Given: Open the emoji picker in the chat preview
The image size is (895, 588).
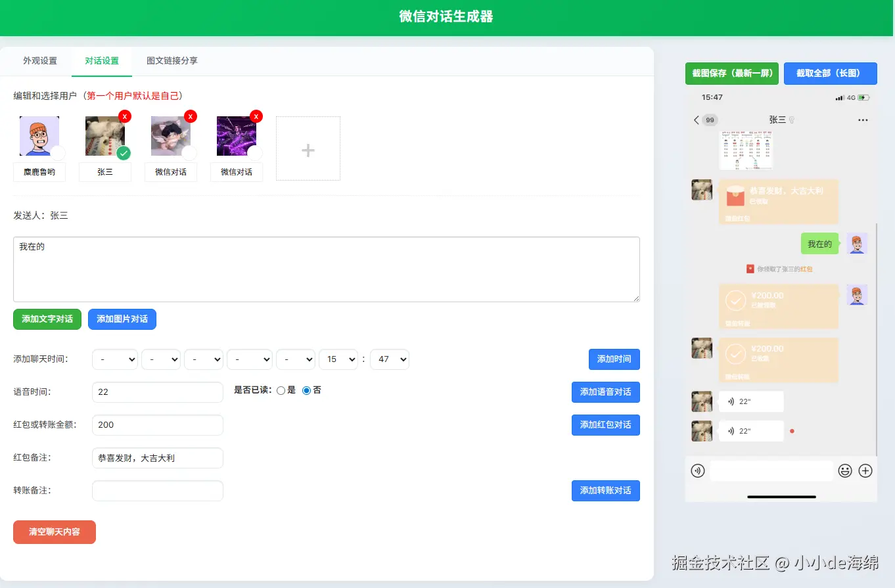Looking at the screenshot, I should (x=845, y=470).
